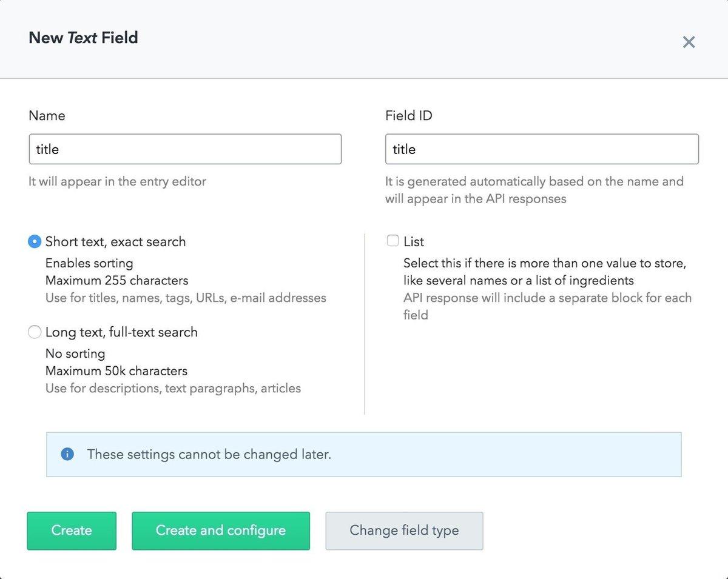Image resolution: width=728 pixels, height=579 pixels.
Task: Click the Create button
Action: tap(72, 530)
